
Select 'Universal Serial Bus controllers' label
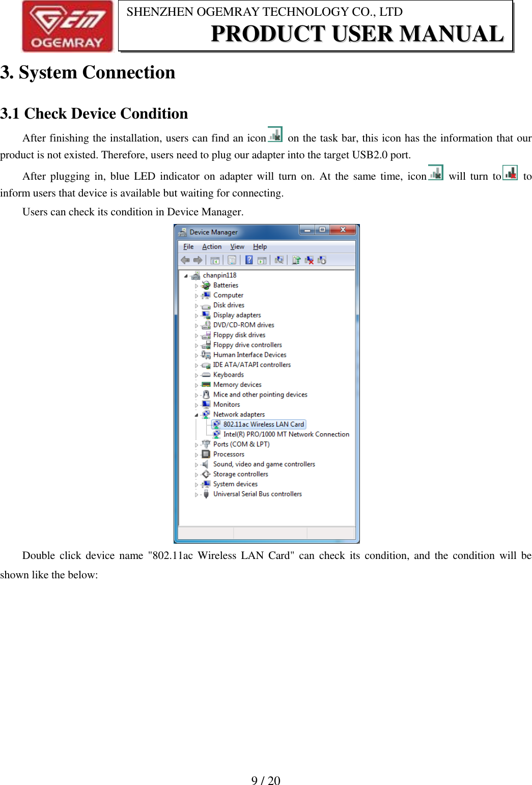click(258, 494)
